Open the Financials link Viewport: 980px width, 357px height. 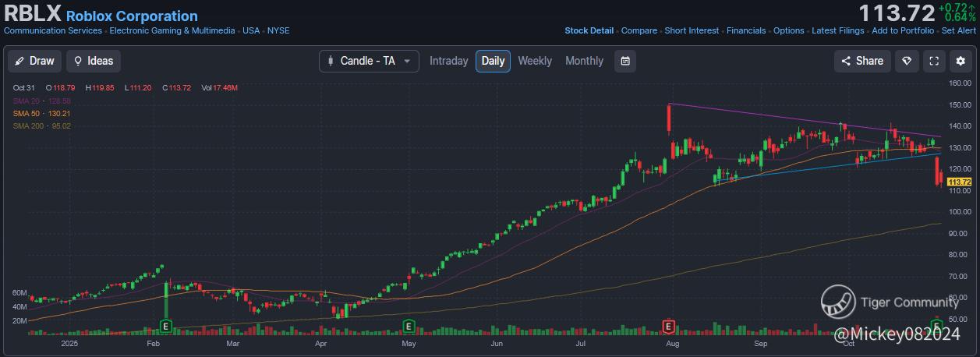point(746,31)
